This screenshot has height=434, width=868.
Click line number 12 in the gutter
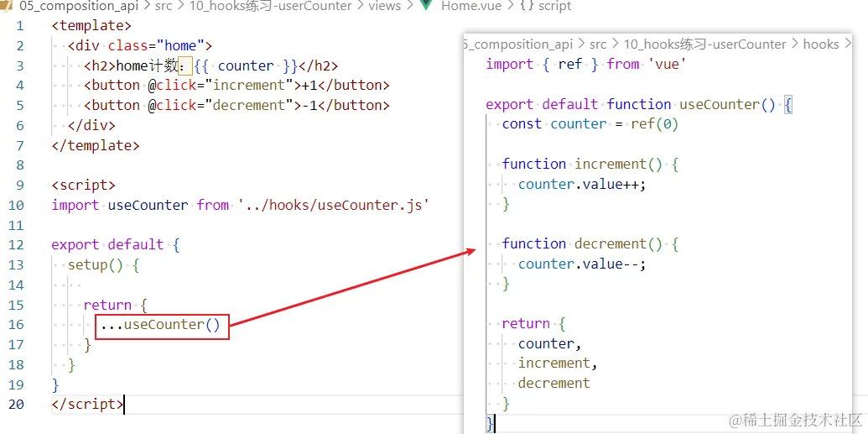(x=17, y=245)
